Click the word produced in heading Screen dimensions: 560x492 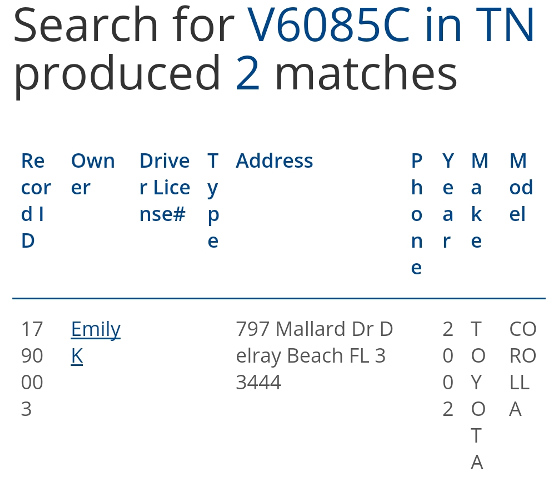click(117, 75)
